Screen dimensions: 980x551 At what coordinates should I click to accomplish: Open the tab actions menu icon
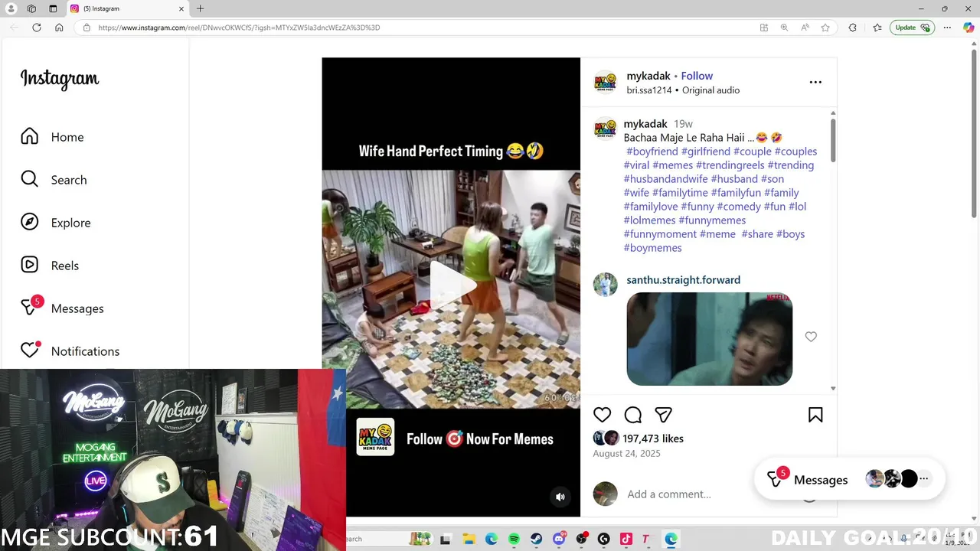point(53,8)
